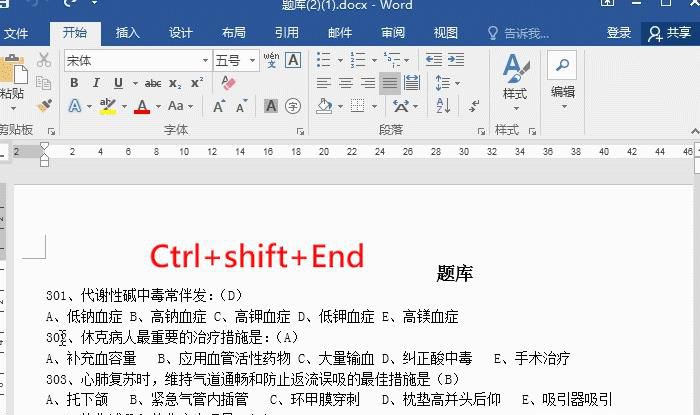Viewport: 700px width, 415px height.
Task: Click the borders grid icon
Action: (x=357, y=106)
